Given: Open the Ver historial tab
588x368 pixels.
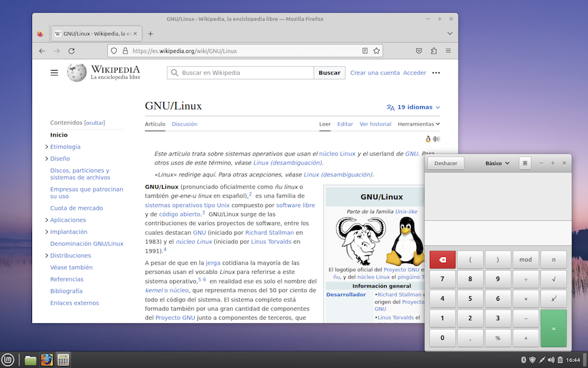Looking at the screenshot, I should pyautogui.click(x=375, y=124).
